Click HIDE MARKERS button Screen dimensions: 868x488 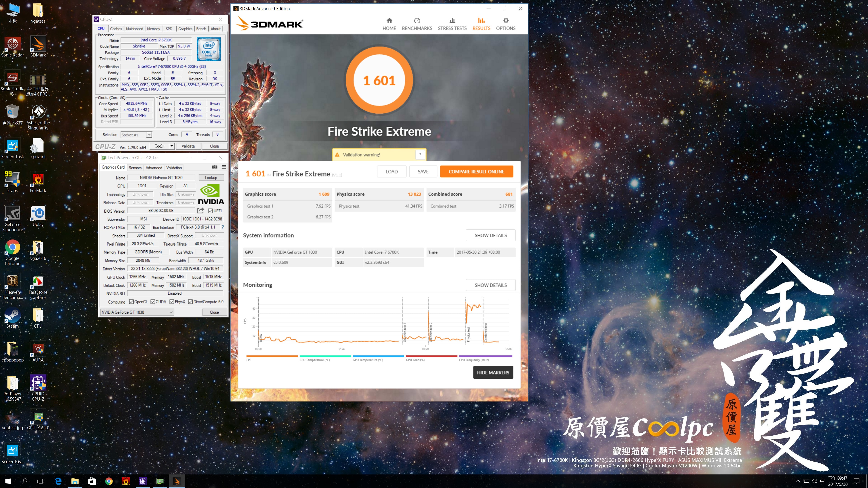tap(493, 373)
